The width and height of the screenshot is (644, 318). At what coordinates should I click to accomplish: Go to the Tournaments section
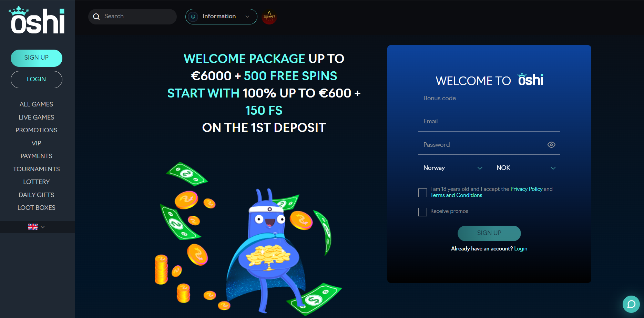(x=37, y=169)
